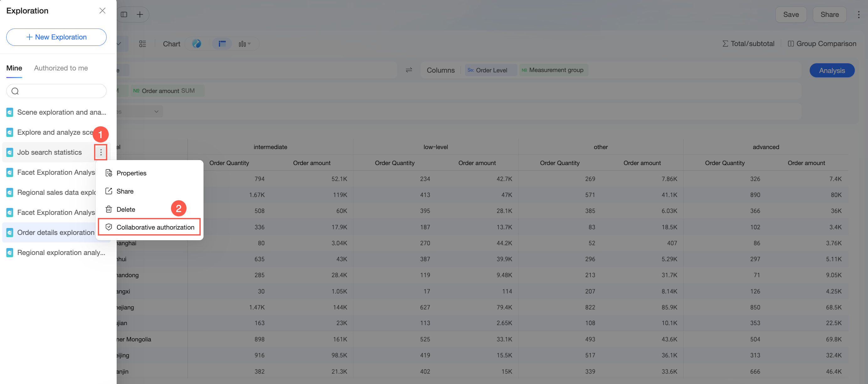This screenshot has width=868, height=384.
Task: Click the Total/subtotal sigma icon
Action: [x=725, y=44]
